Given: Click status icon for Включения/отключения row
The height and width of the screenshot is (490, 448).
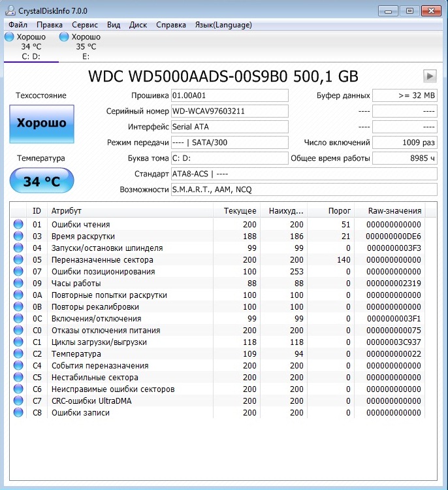Looking at the screenshot, I should coord(18,318).
